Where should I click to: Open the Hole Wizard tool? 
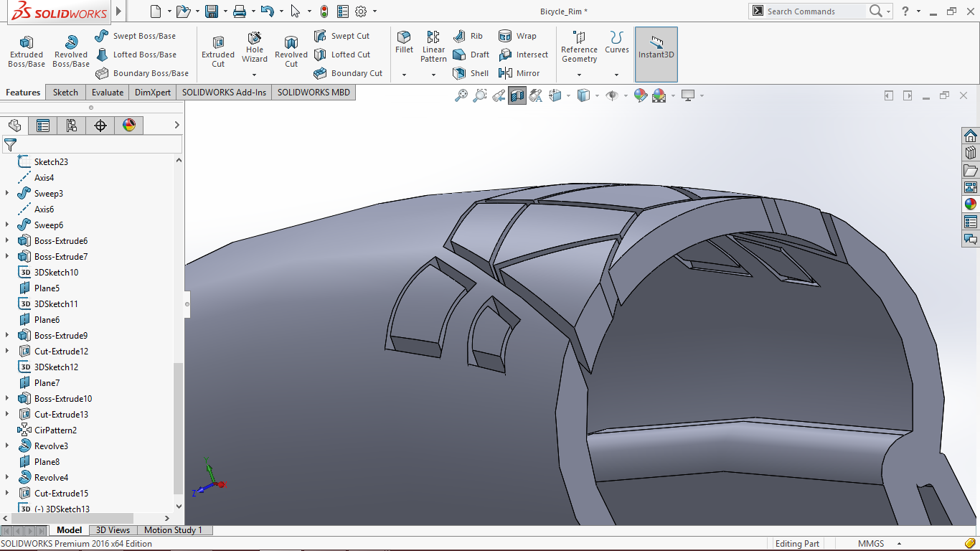click(x=255, y=47)
